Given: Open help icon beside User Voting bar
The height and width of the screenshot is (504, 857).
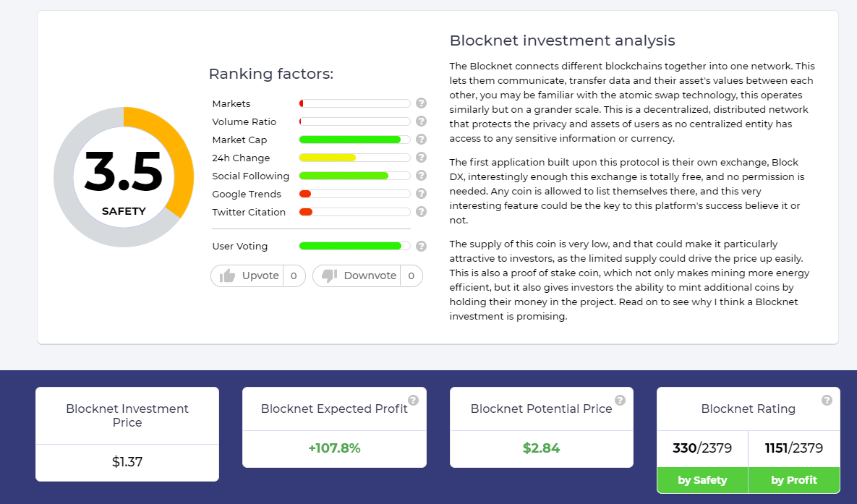Looking at the screenshot, I should click(421, 246).
